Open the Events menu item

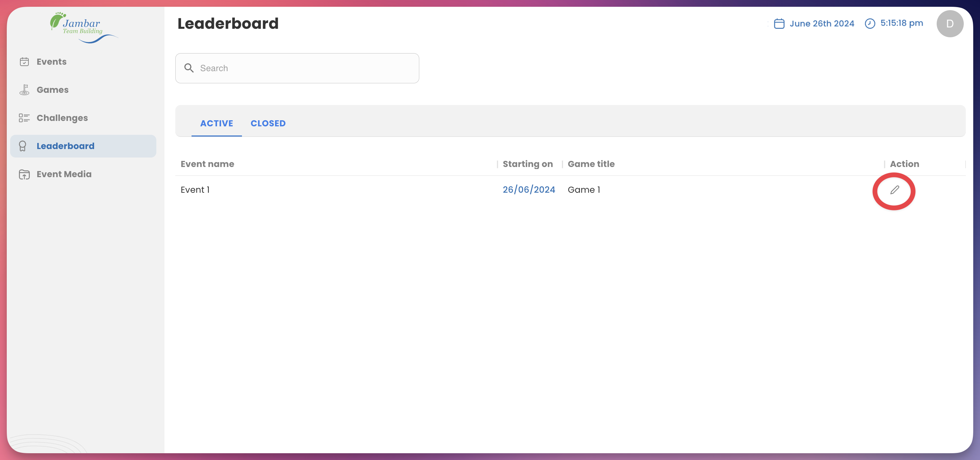pos(51,62)
